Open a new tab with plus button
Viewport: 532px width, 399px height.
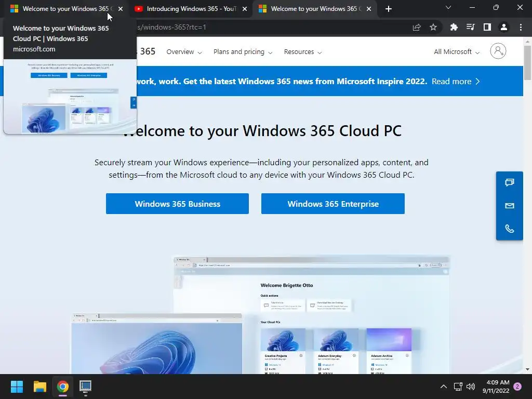(x=389, y=9)
